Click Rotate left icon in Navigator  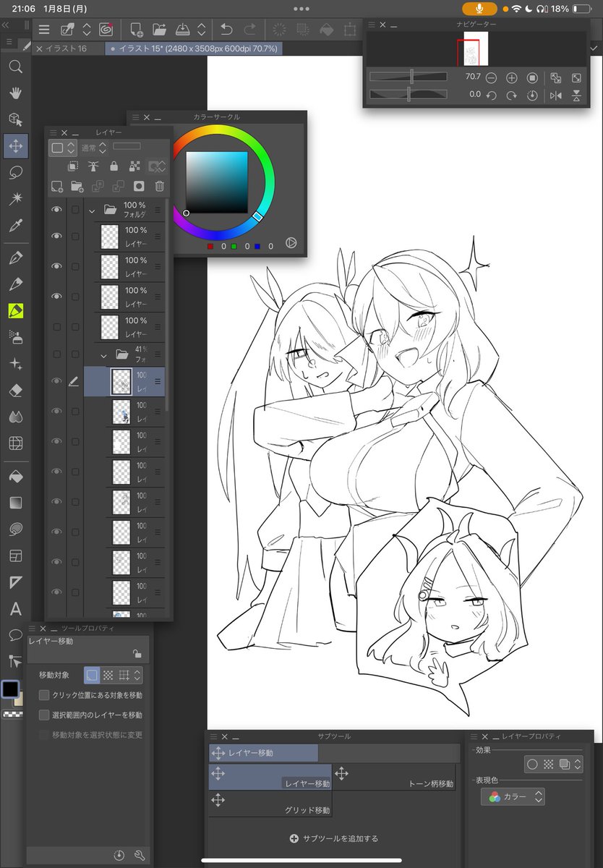491,95
